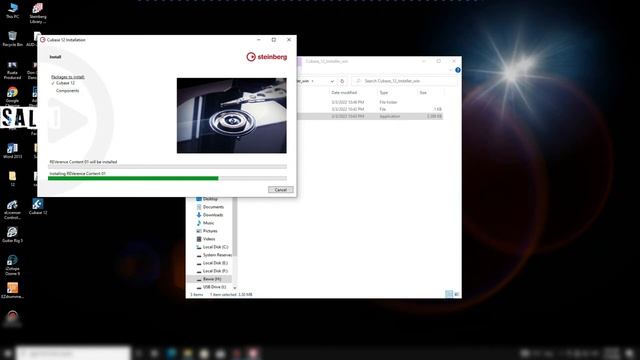Open the desktop folder named 12
Viewport: 640px width, 360px height.
coord(12,179)
